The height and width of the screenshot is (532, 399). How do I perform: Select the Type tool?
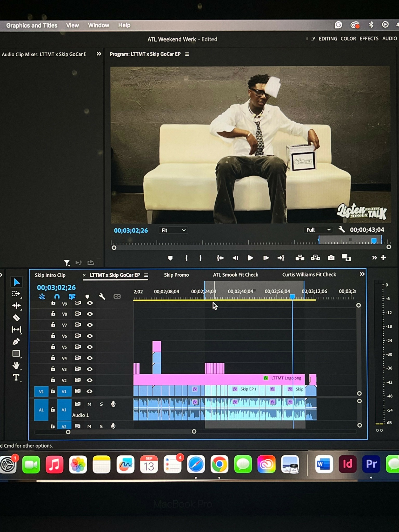tap(16, 377)
